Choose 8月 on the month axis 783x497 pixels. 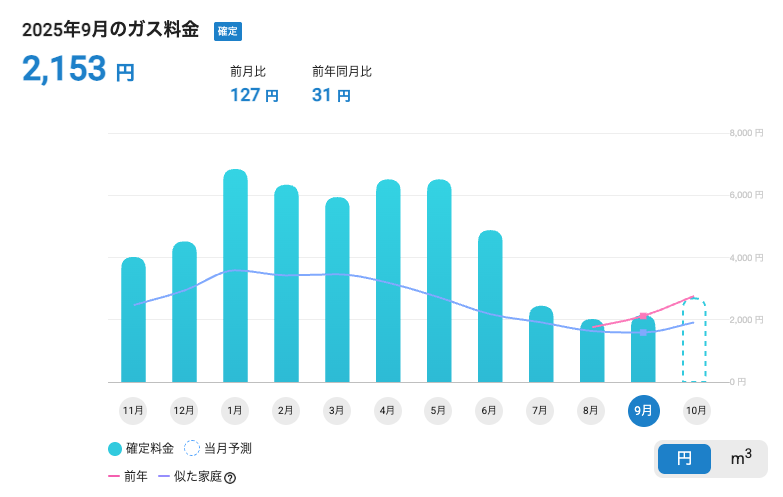(x=592, y=410)
